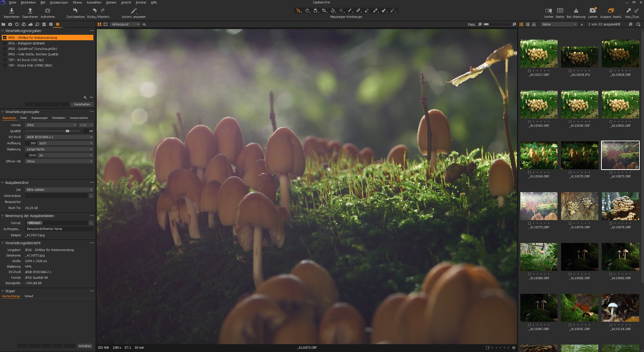This screenshot has width=644, height=352.
Task: Select the heal bandage cursor tool
Action: [x=358, y=11]
